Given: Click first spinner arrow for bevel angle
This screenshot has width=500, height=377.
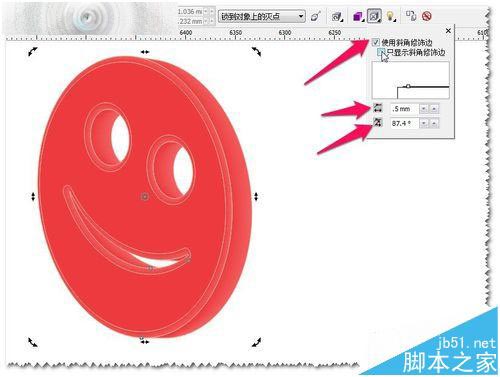Looking at the screenshot, I should pyautogui.click(x=424, y=123).
